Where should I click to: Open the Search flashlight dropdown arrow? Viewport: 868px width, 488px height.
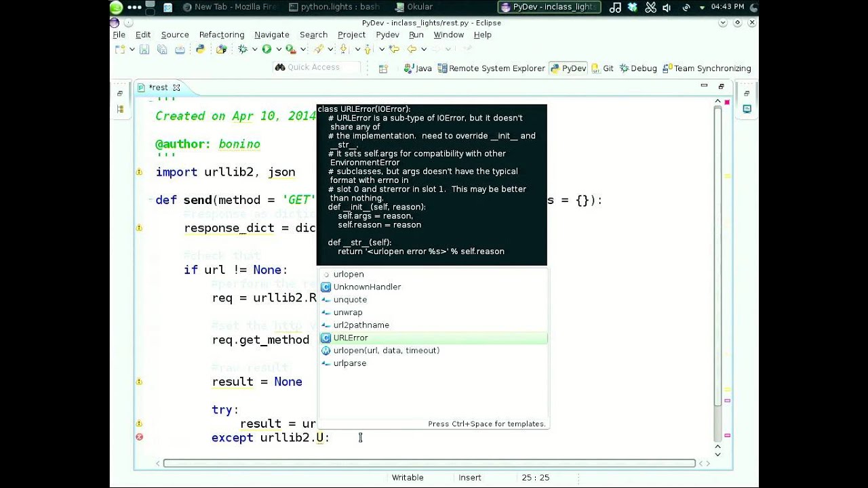click(330, 49)
